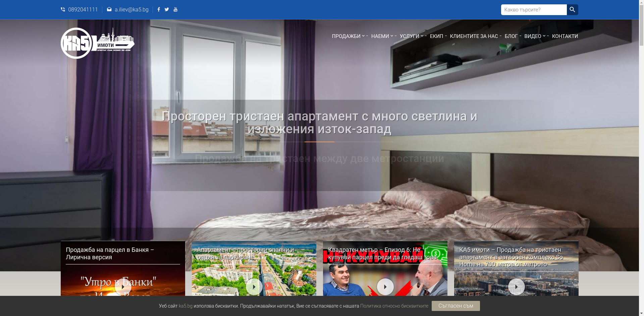
Task: Open КЛИЕНТИТЕ ЗА НАС page
Action: [474, 36]
